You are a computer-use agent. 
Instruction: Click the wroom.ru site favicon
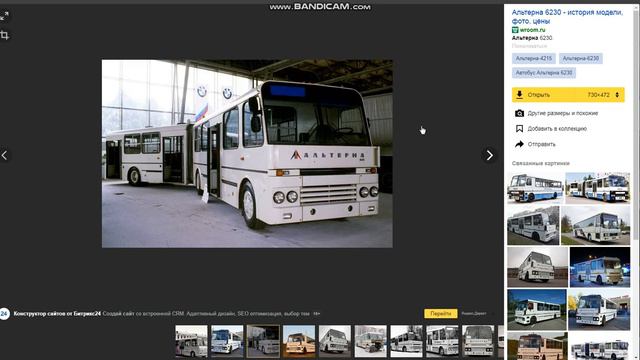515,30
